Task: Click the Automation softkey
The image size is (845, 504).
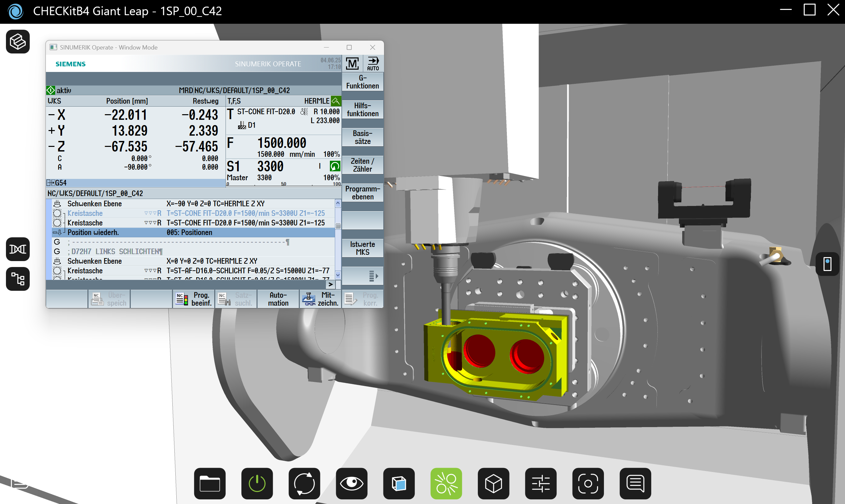Action: coord(278,299)
